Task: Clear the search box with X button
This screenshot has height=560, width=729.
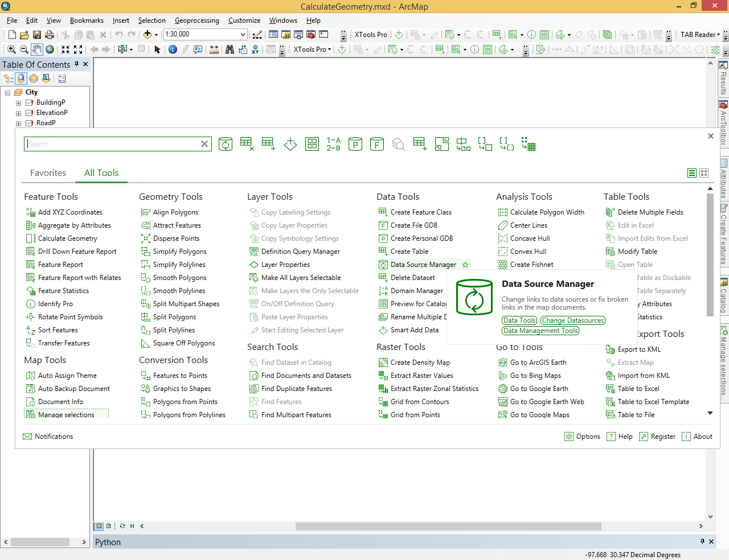Action: (x=204, y=144)
